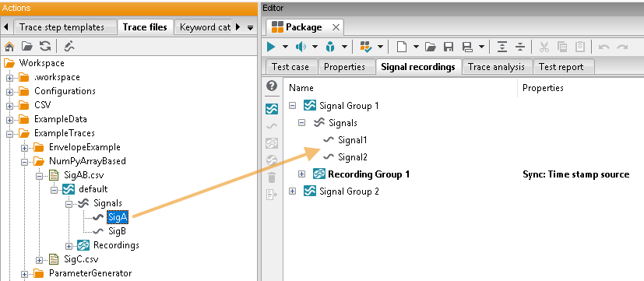The image size is (644, 281).
Task: Select SigA in the trace files tree
Action: 117,216
